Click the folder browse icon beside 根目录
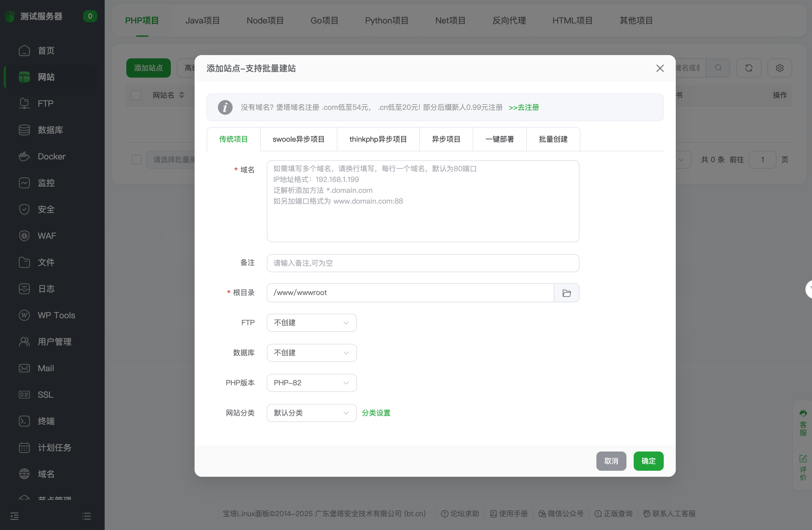 [566, 292]
